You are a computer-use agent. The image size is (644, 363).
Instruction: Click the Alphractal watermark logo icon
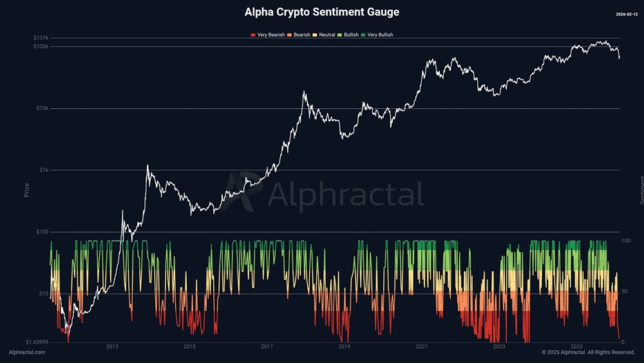click(240, 191)
